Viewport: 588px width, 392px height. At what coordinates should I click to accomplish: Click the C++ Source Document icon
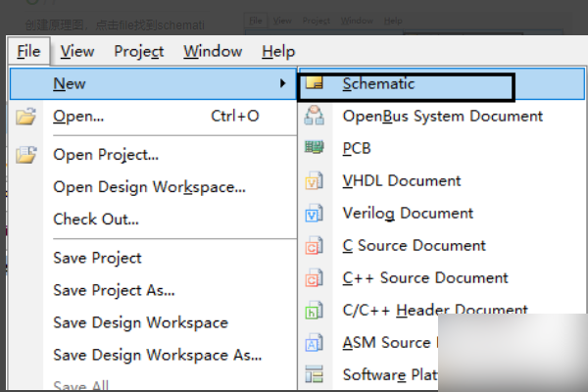click(315, 278)
